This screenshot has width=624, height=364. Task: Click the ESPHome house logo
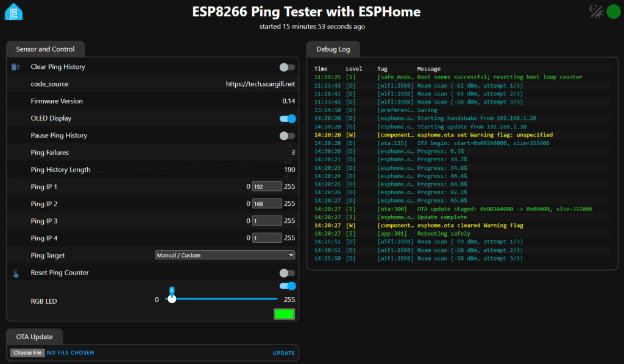13,12
